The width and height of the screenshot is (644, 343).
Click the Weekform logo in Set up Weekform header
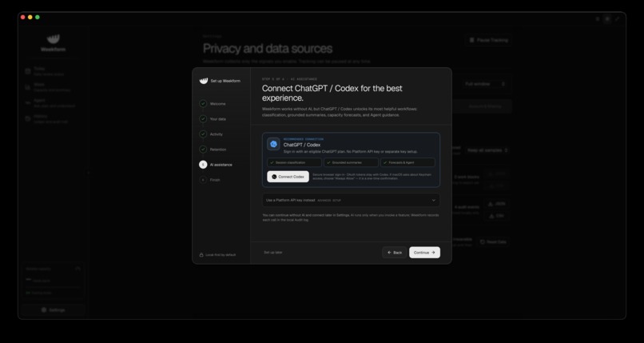tap(204, 81)
